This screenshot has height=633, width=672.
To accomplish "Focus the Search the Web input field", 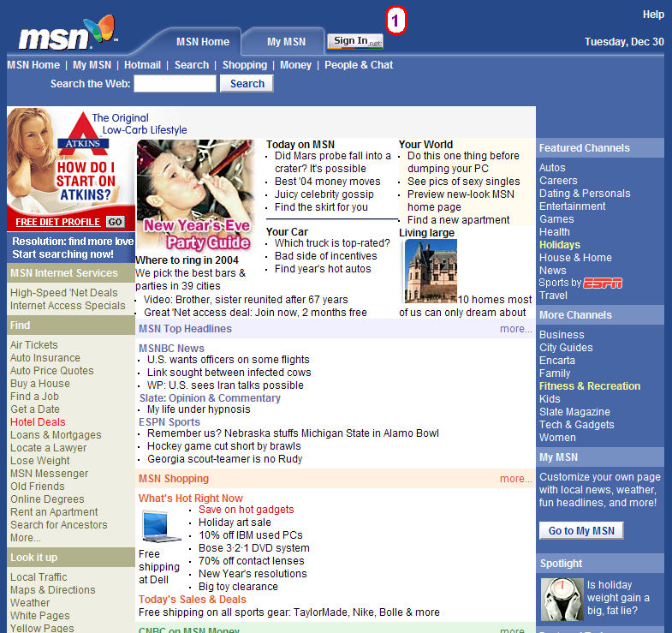I will tap(175, 84).
